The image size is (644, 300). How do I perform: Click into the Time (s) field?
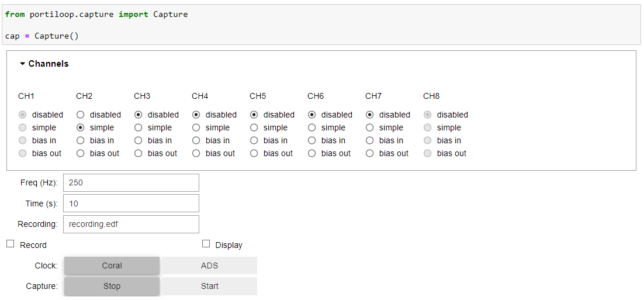point(131,204)
